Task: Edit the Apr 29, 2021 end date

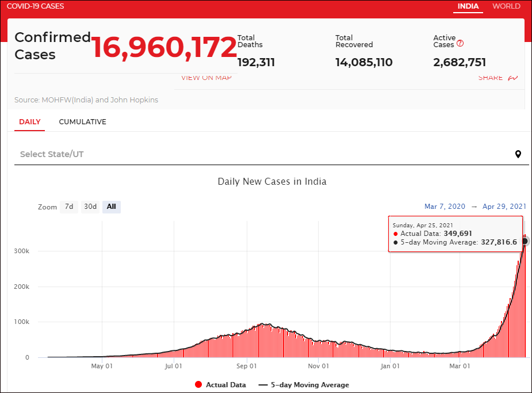Action: pyautogui.click(x=504, y=207)
